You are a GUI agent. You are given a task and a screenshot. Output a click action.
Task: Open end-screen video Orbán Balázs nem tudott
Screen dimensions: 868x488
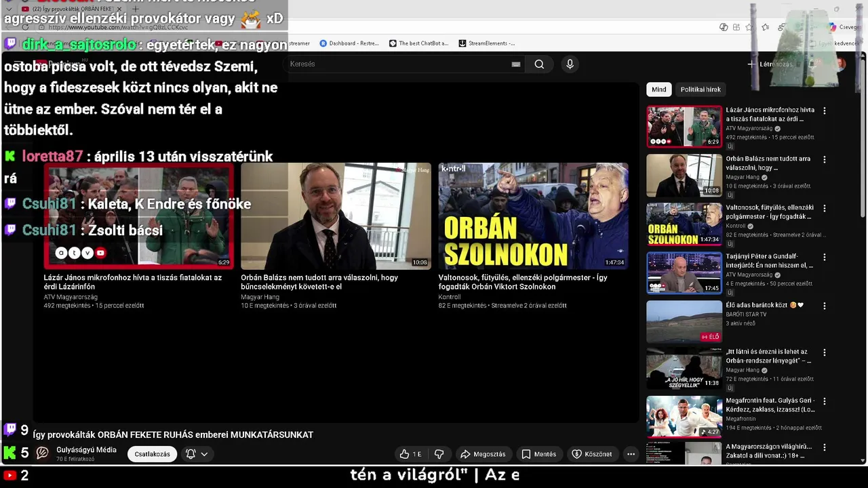pos(336,216)
